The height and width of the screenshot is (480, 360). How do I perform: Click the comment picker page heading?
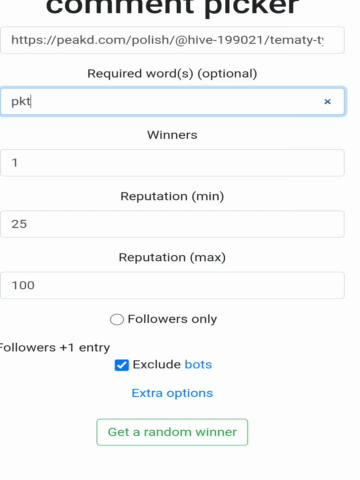pos(172,6)
